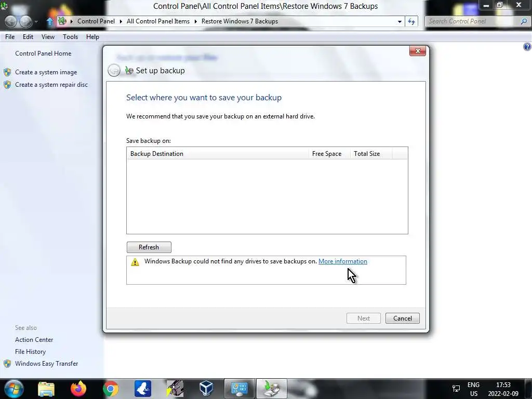This screenshot has width=532, height=399.
Task: Click the Start button orb
Action: coord(14,389)
